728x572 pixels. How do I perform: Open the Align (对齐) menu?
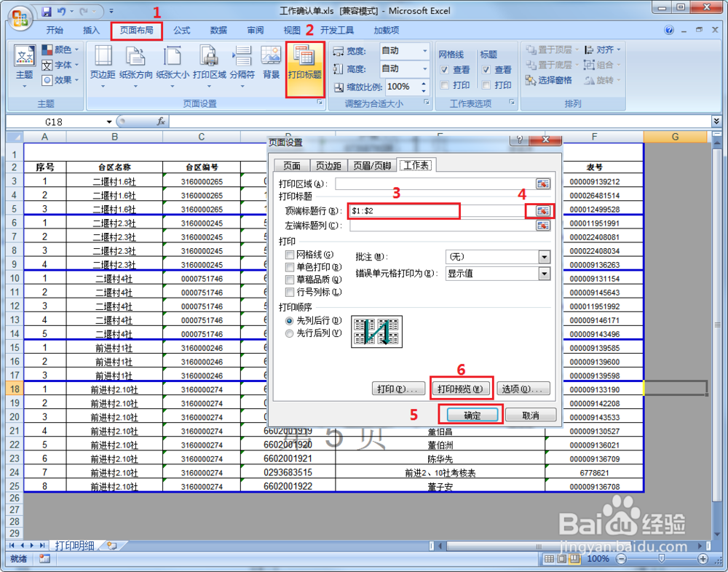[602, 49]
